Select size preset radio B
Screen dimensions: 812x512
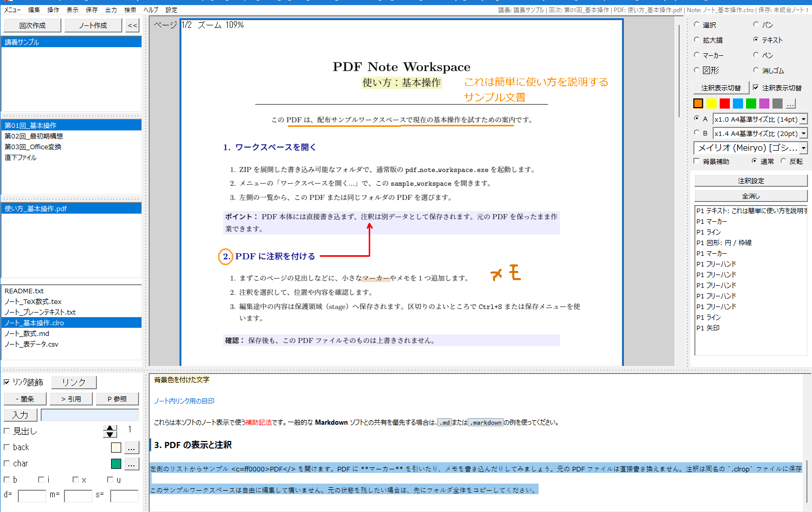(x=697, y=132)
